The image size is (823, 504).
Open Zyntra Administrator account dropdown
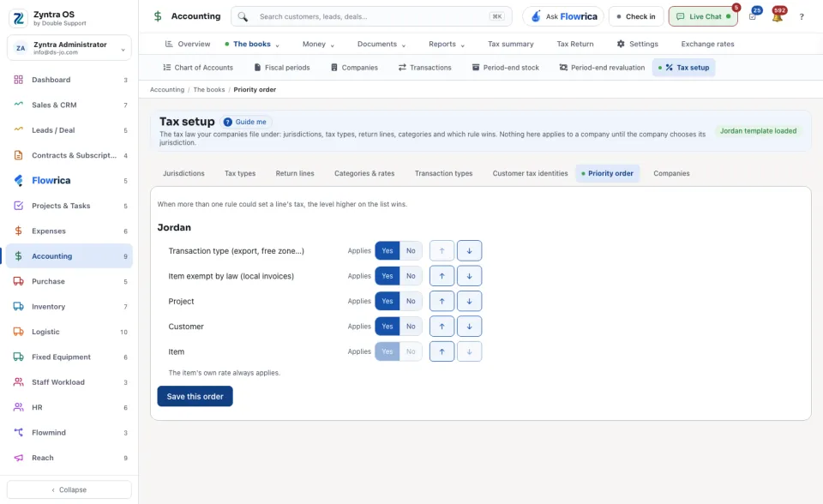pyautogui.click(x=69, y=48)
